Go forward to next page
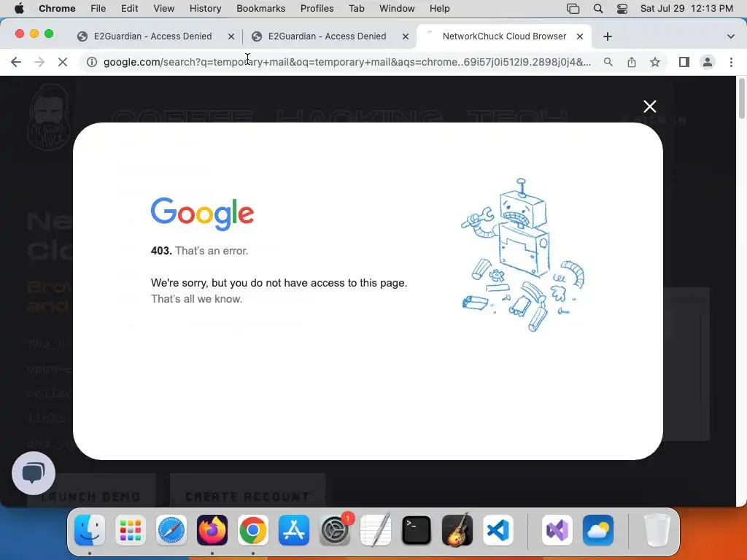Screen dimensions: 747x560 (39, 62)
